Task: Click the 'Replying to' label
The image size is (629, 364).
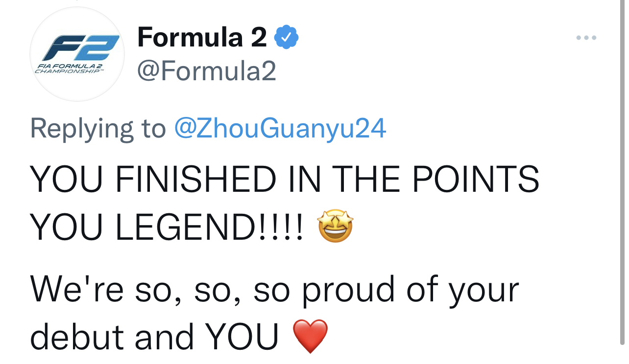Action: pos(98,129)
